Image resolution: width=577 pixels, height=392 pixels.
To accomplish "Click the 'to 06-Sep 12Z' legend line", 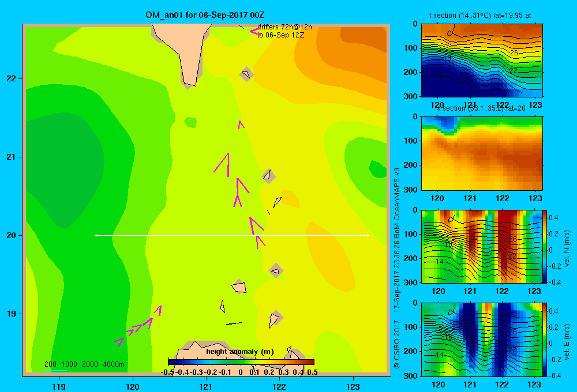I will pyautogui.click(x=281, y=35).
